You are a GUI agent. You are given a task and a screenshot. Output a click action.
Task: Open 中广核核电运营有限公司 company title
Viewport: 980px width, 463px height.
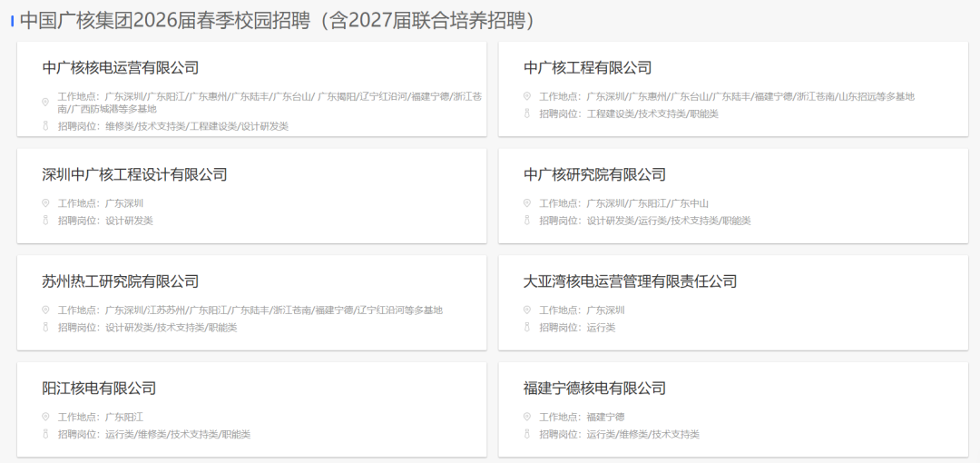click(121, 67)
